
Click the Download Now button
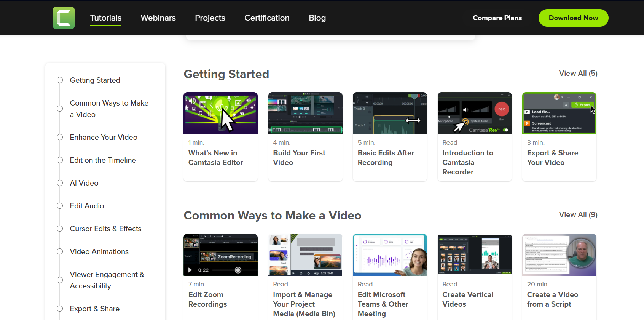click(x=573, y=18)
